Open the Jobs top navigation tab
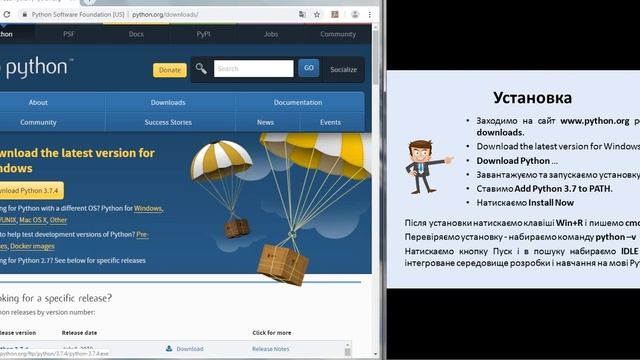Viewport: 640px width, 360px height. click(271, 34)
